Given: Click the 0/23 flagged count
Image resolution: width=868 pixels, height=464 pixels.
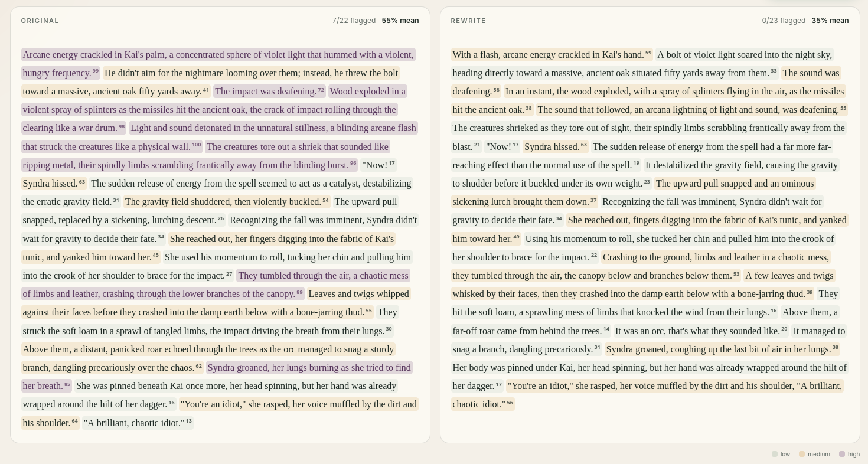Looking at the screenshot, I should [784, 21].
